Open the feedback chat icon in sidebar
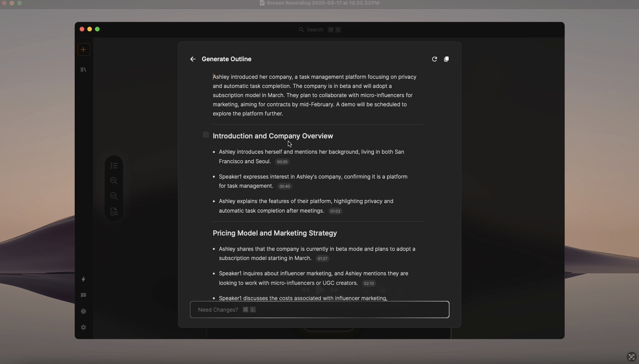Viewport: 639px width, 364px height. point(83,295)
